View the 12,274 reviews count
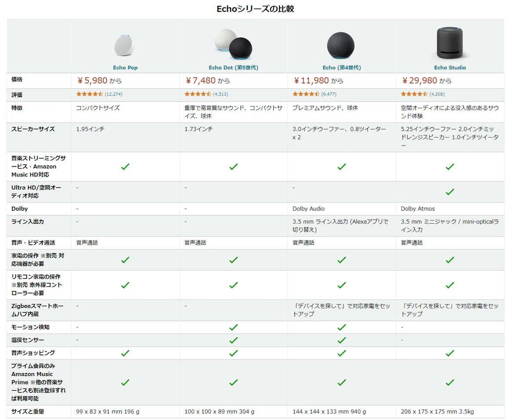The height and width of the screenshot is (420, 527). tap(113, 94)
